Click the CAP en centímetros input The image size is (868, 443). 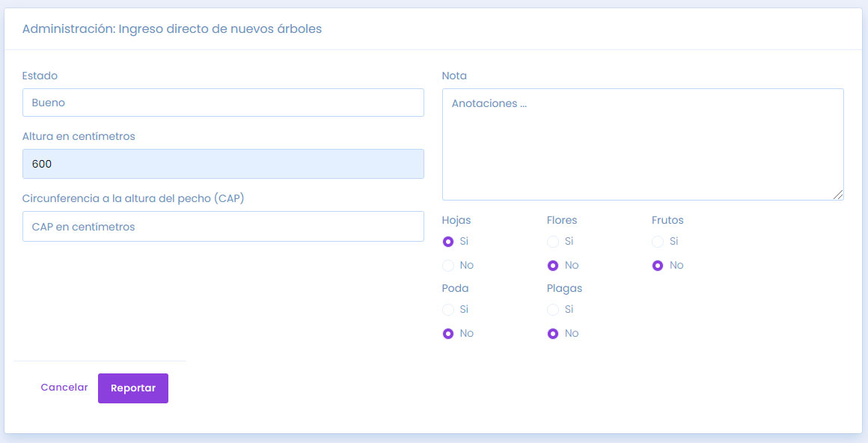tap(223, 227)
